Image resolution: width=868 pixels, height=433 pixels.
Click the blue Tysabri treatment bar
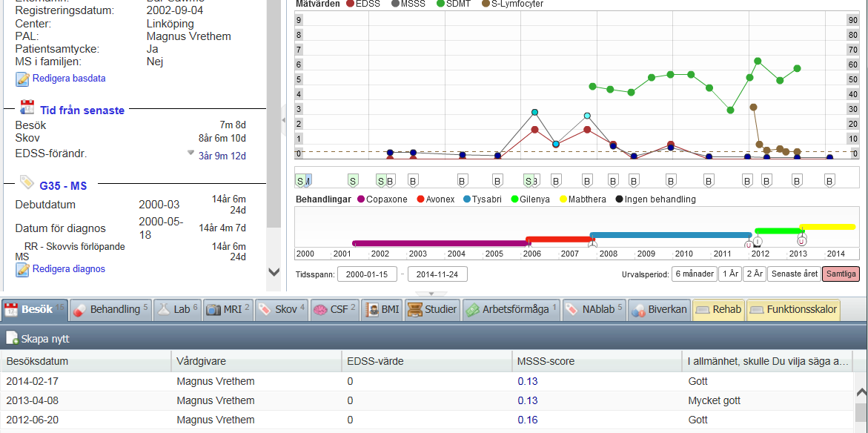click(670, 235)
